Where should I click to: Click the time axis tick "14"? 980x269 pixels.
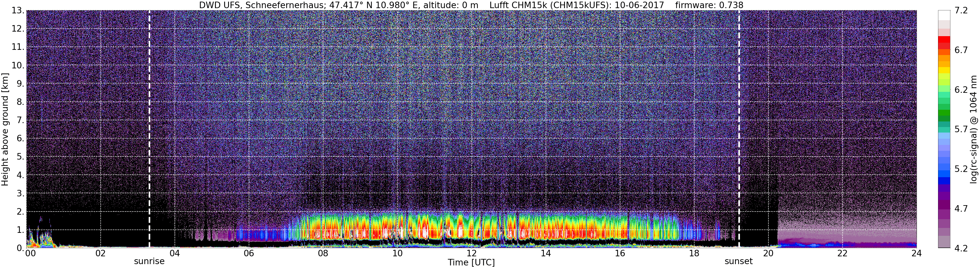(x=545, y=254)
